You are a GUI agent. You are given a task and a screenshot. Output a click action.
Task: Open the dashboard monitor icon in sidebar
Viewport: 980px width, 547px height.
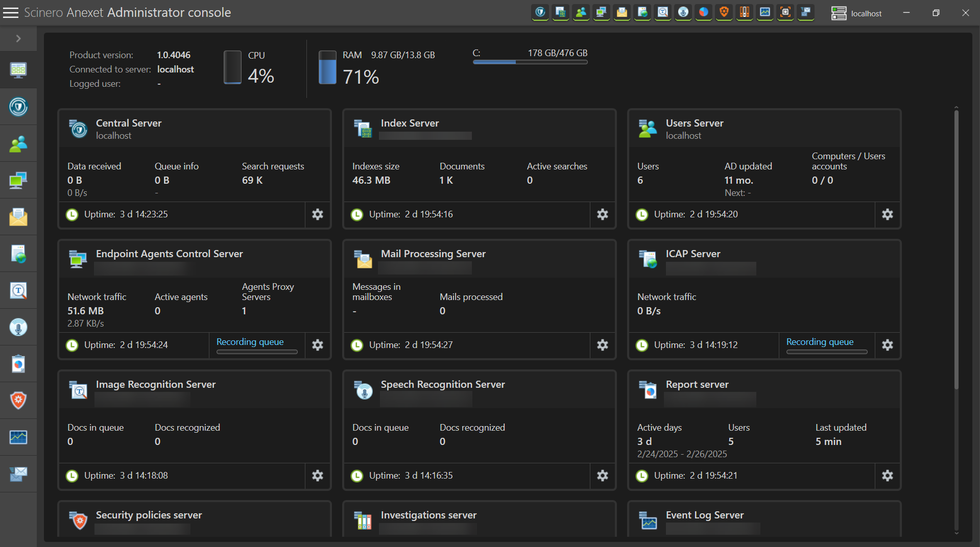[x=18, y=70]
